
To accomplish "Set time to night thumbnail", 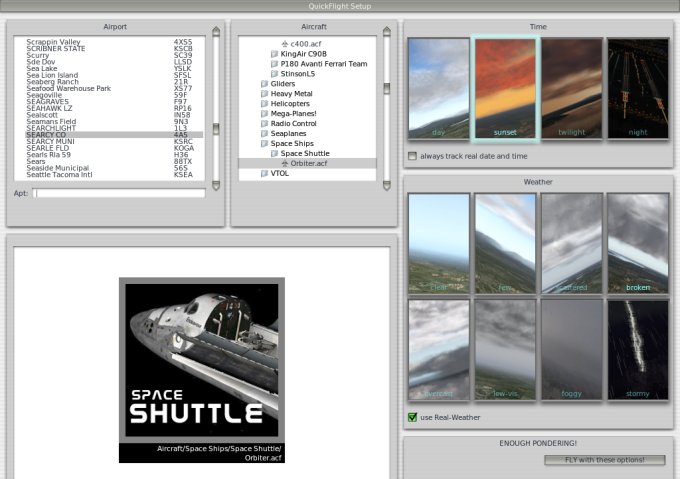I will tap(638, 89).
